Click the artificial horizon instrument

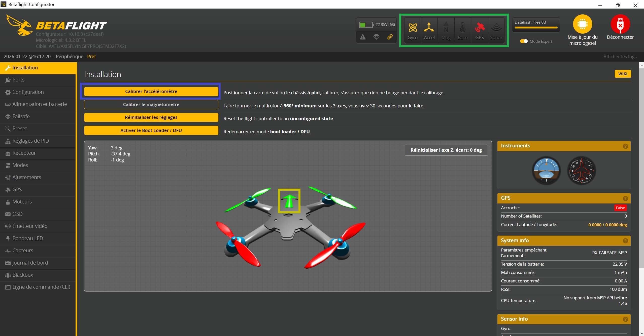546,171
